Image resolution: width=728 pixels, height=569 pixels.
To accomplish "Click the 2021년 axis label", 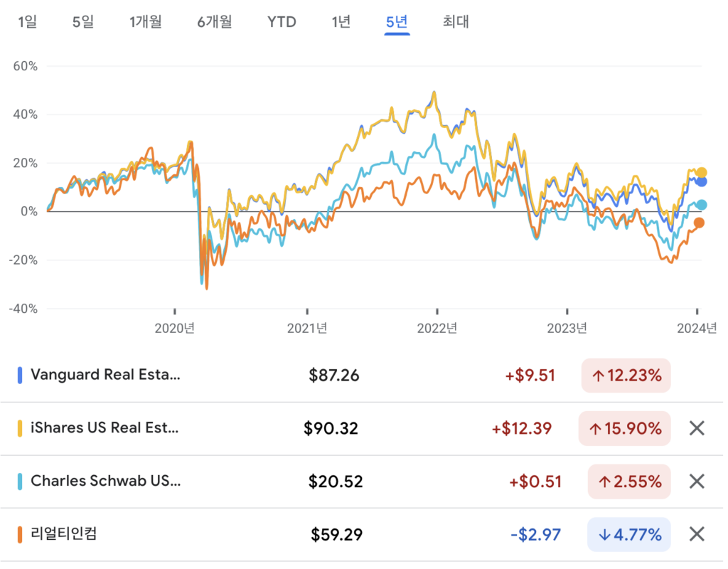I will point(307,329).
